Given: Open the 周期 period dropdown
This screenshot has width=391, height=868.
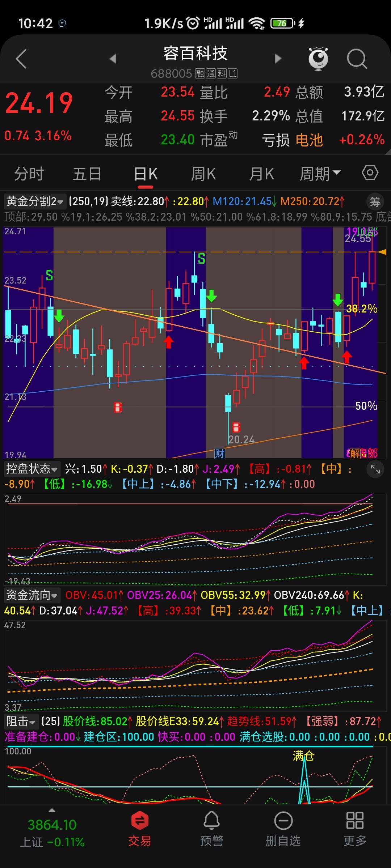Looking at the screenshot, I should point(320,174).
